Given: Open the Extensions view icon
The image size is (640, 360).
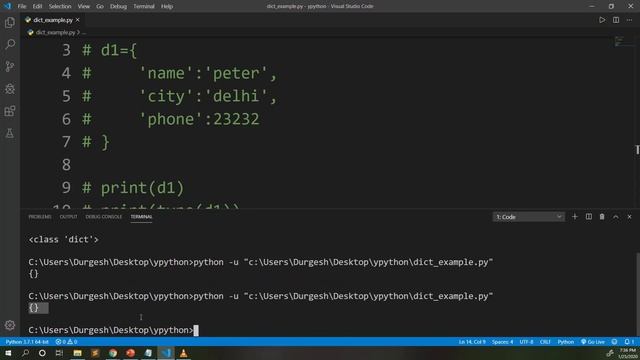Looking at the screenshot, I should (x=10, y=111).
